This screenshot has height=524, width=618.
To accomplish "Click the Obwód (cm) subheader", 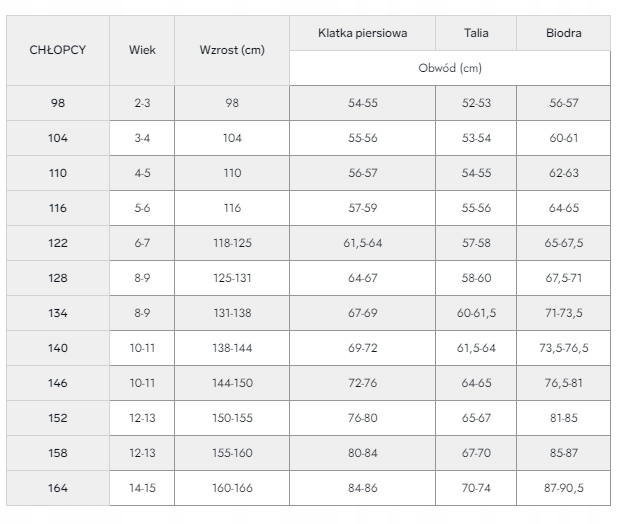I will point(449,68).
